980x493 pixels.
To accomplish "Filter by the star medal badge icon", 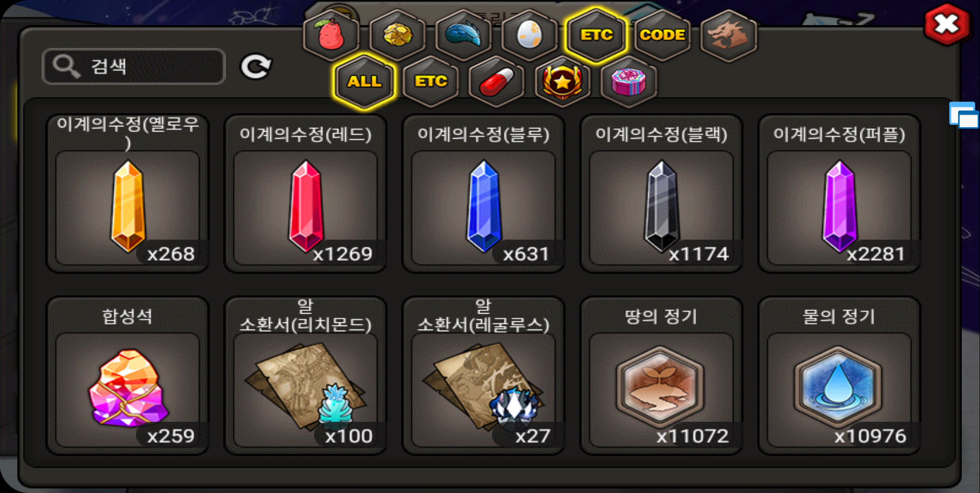I will click(x=562, y=81).
